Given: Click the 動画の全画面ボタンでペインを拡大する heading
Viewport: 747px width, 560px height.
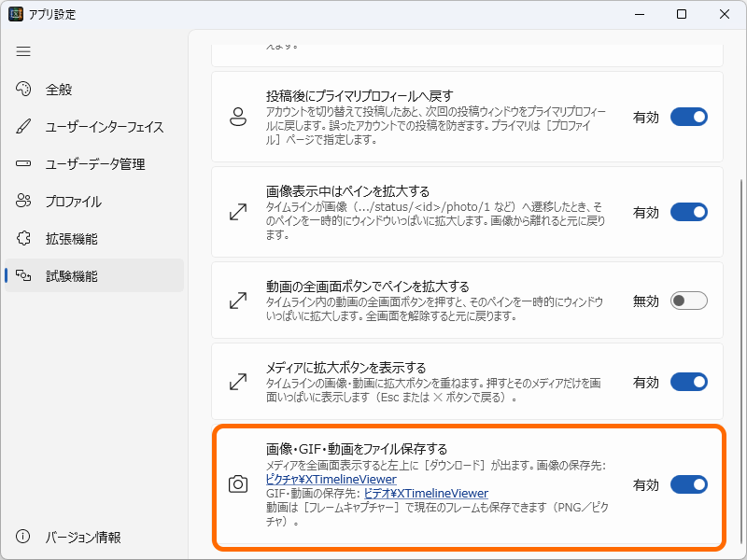Looking at the screenshot, I should pyautogui.click(x=367, y=287).
